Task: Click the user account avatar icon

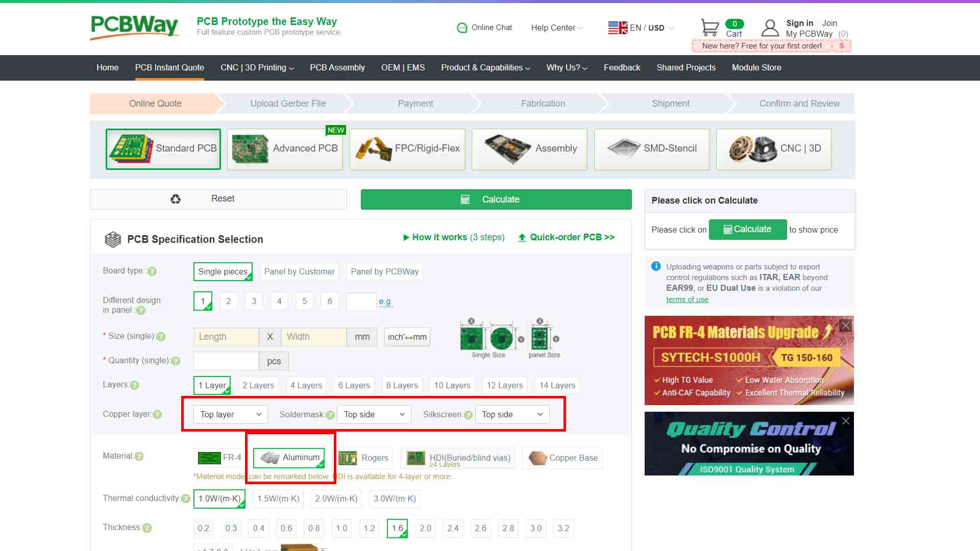Action: [770, 28]
